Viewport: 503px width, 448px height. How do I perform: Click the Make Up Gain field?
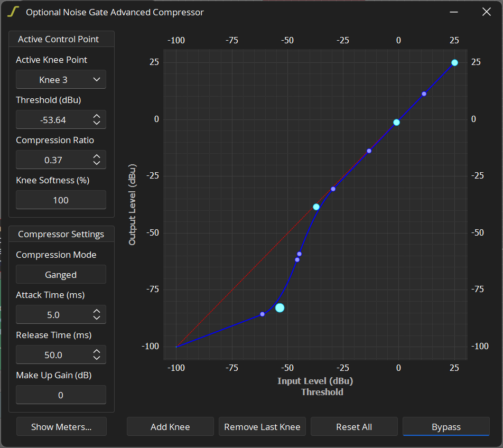click(x=61, y=395)
